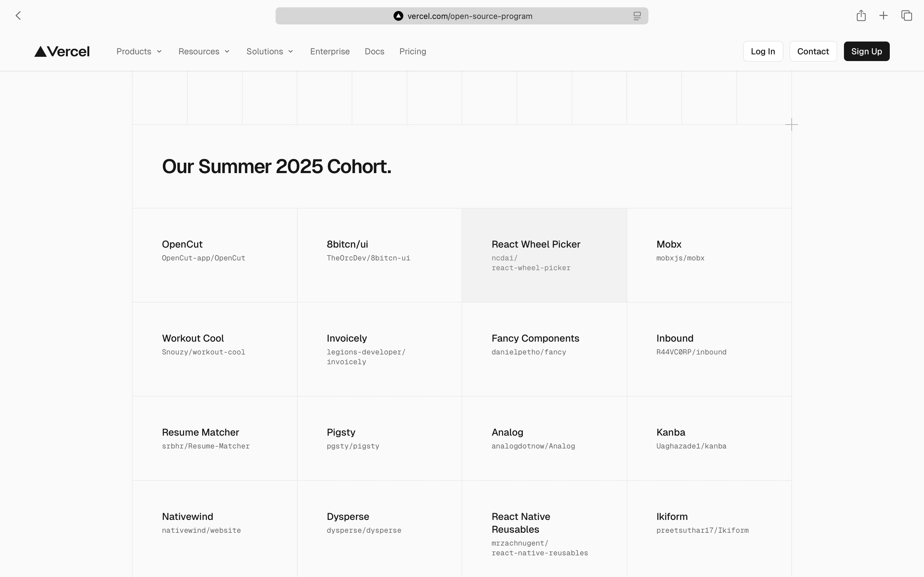The height and width of the screenshot is (577, 924).
Task: Click the Vercel site icon inside the address bar
Action: click(398, 16)
